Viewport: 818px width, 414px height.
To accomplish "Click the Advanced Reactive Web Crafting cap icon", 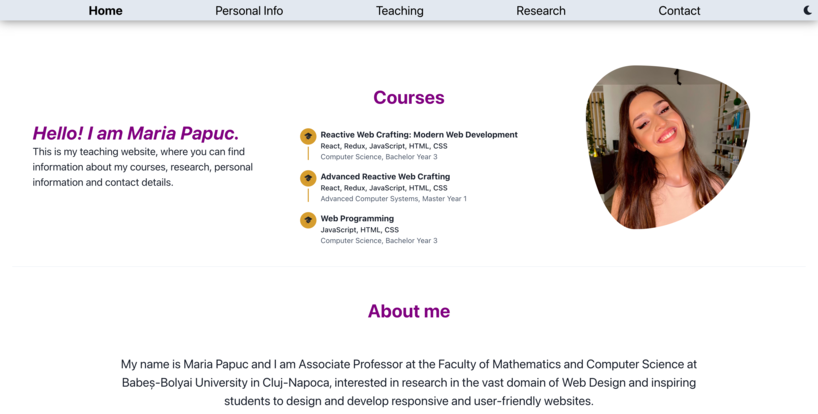I will pos(308,178).
